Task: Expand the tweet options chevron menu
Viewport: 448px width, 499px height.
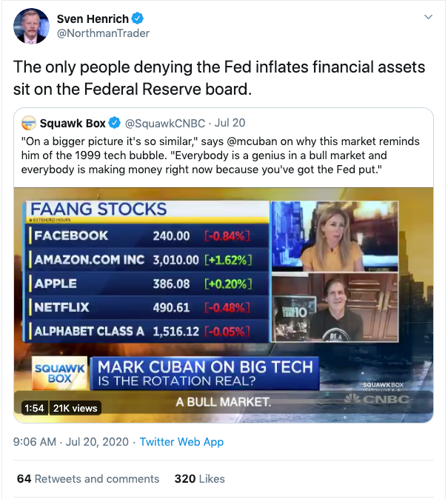Action: (x=429, y=17)
